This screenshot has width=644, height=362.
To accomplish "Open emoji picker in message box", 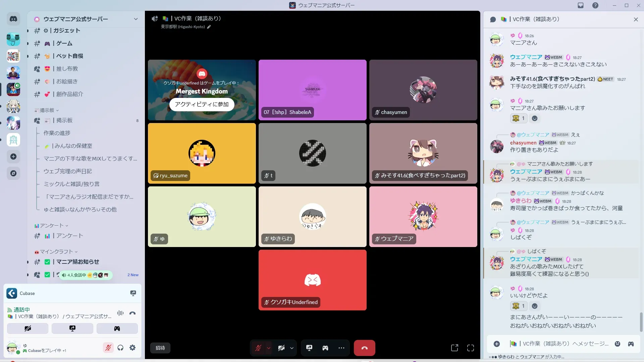I will [617, 344].
